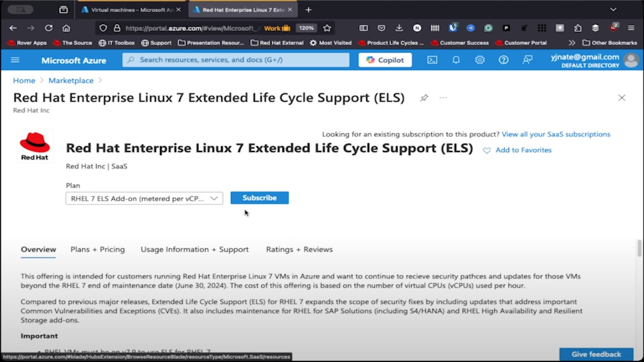
Task: Go to browser home page
Action: [66, 28]
